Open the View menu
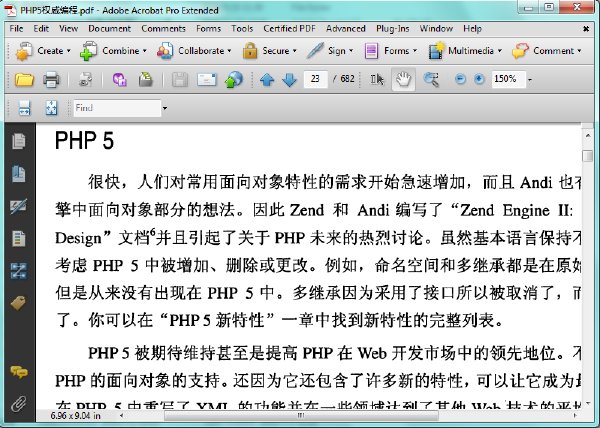Image resolution: width=600 pixels, height=428 pixels. click(68, 29)
